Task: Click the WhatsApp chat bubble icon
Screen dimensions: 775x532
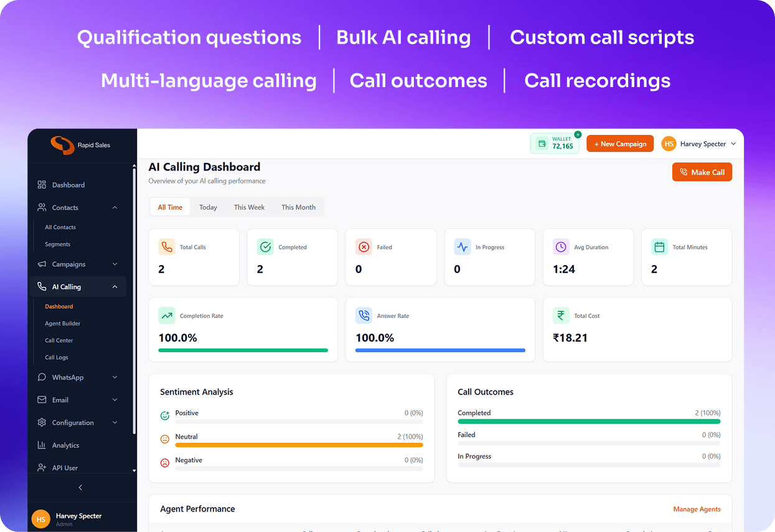Action: point(42,377)
